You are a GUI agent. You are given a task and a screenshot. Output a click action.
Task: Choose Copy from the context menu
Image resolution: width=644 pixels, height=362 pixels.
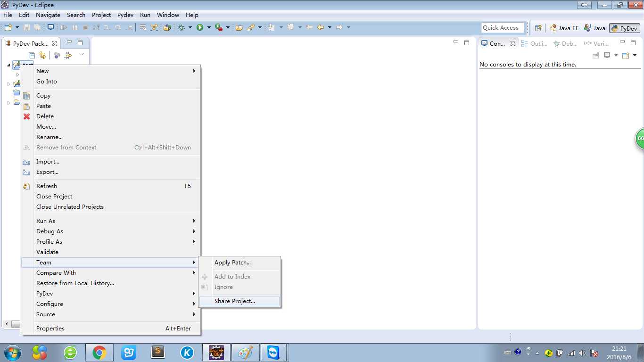pyautogui.click(x=111, y=96)
